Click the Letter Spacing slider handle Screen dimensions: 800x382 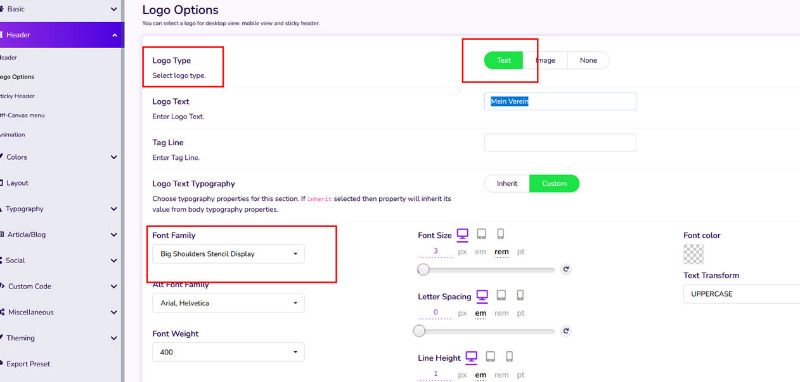pos(419,331)
